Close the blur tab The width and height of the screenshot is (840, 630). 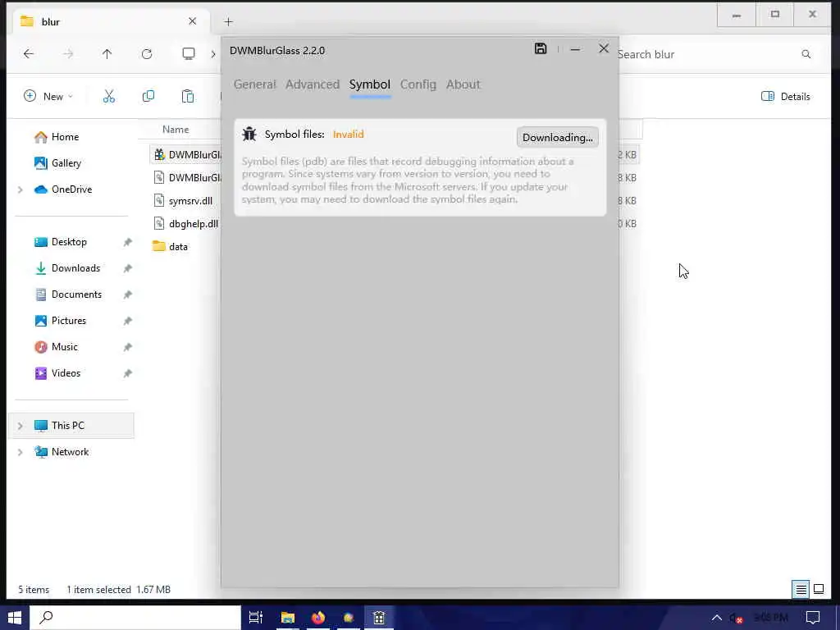(192, 21)
